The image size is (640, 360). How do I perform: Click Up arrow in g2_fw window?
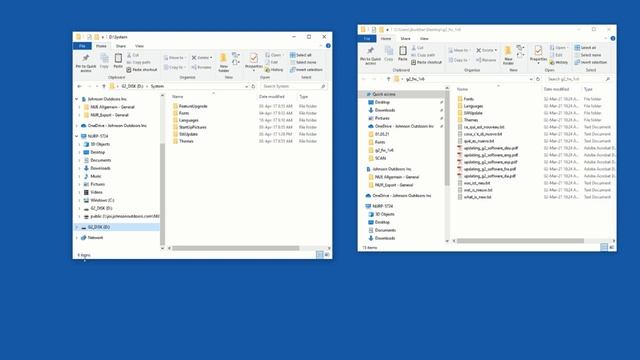[388, 79]
